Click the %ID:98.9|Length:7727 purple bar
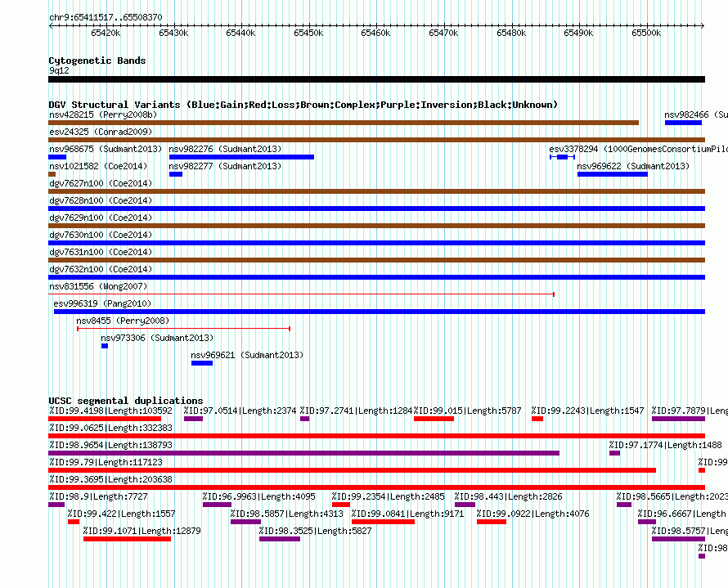Screen dimensions: 728x588 [x=56, y=505]
